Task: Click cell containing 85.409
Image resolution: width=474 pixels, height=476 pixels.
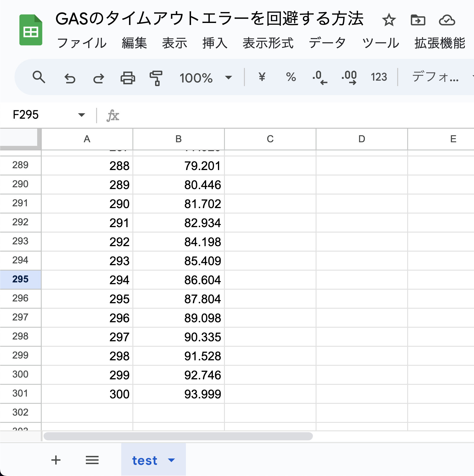Action: point(179,261)
